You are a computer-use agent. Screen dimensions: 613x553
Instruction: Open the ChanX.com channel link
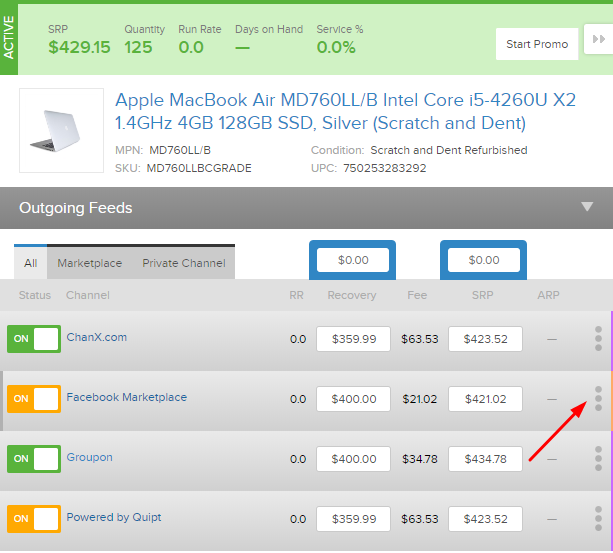[97, 337]
